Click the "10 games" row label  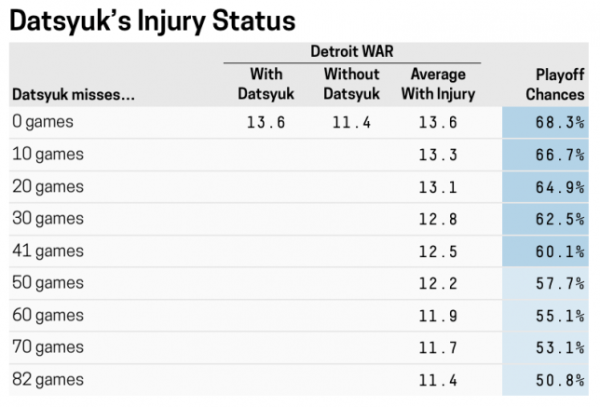tap(50, 155)
